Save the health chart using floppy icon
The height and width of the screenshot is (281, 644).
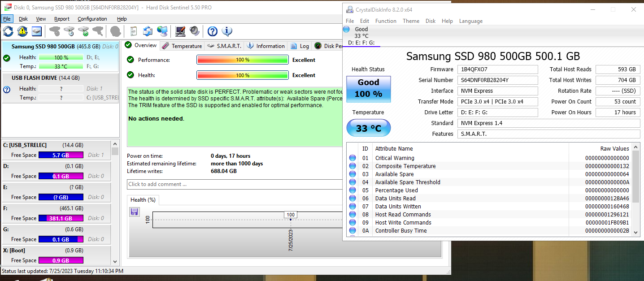click(x=134, y=212)
